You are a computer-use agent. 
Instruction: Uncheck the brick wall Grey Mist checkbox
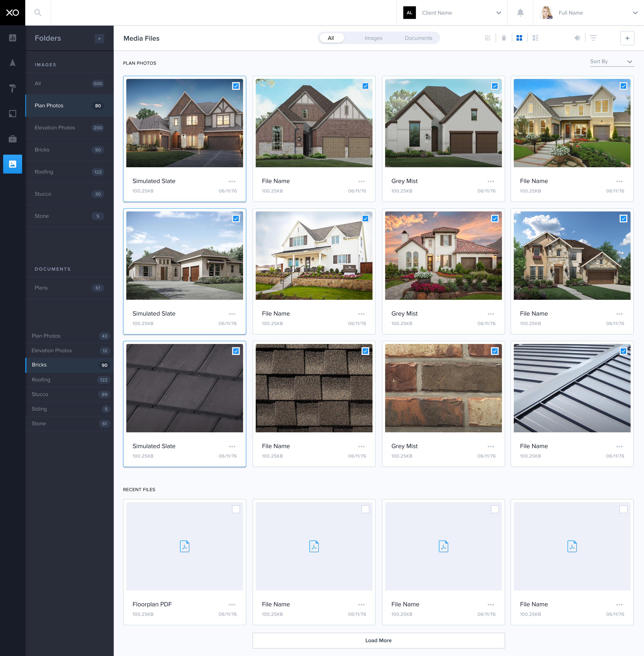[x=494, y=351]
